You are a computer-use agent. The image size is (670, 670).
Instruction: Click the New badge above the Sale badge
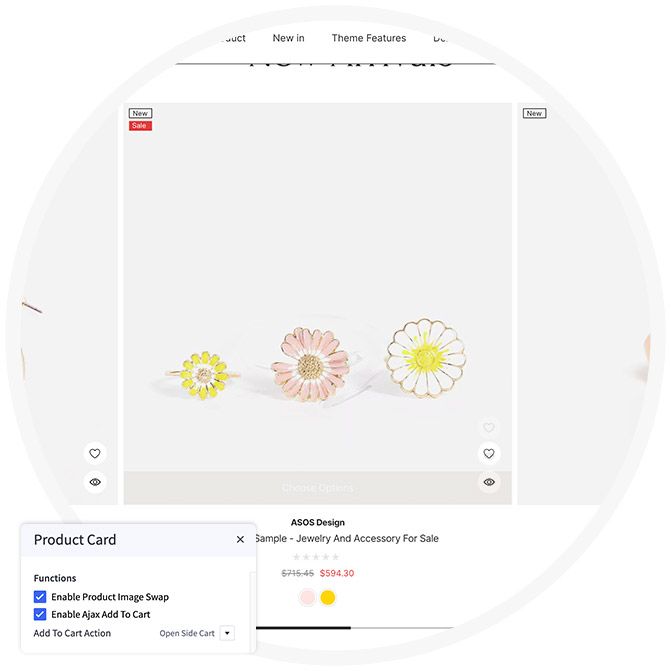[x=140, y=114]
